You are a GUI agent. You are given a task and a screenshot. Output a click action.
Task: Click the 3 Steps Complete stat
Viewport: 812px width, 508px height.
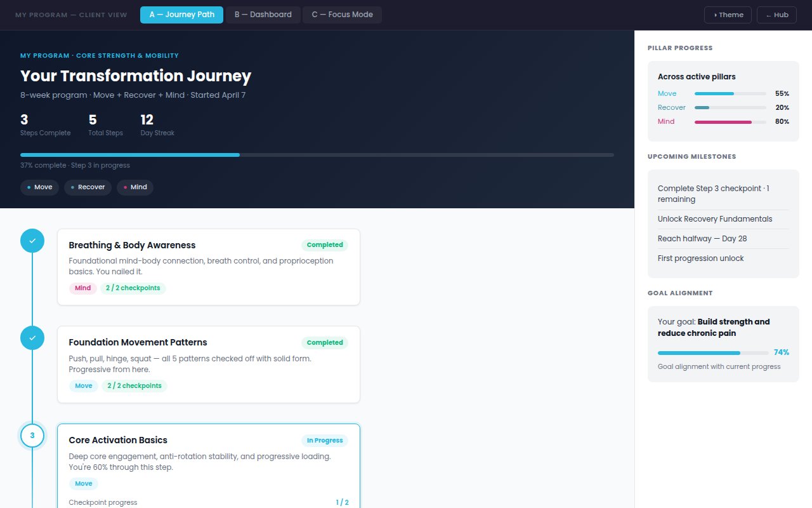coord(45,125)
